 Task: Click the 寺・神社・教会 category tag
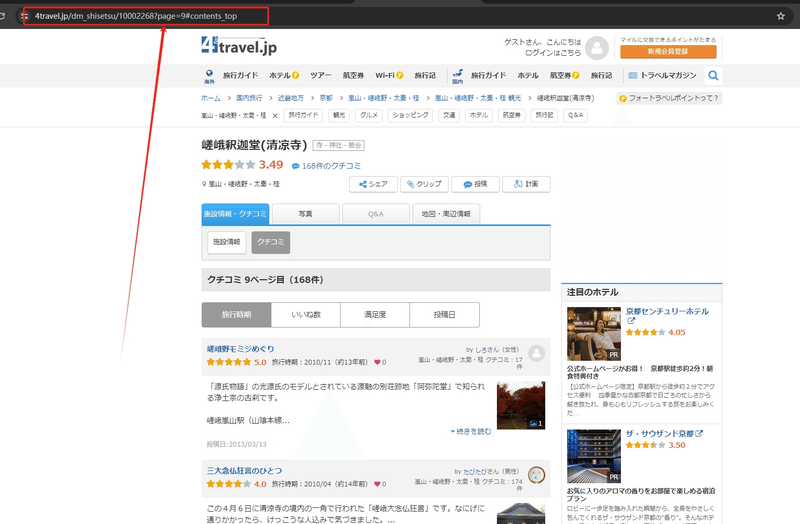coord(338,145)
